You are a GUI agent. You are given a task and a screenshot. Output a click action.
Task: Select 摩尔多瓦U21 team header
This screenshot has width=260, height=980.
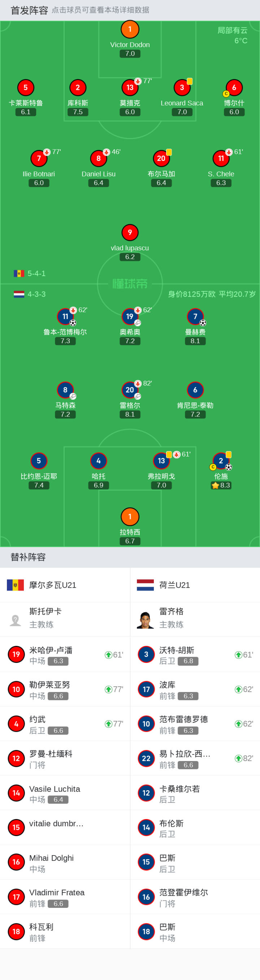65,585
